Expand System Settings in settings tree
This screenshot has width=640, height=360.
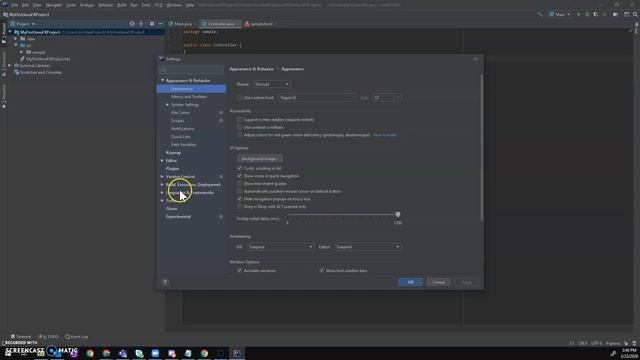[x=167, y=105]
